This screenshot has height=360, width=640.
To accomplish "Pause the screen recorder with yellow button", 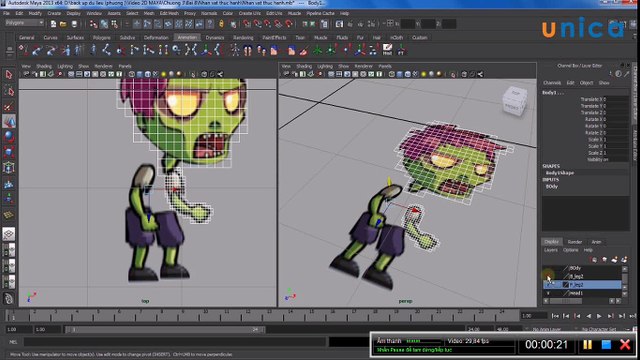I will coord(587,345).
